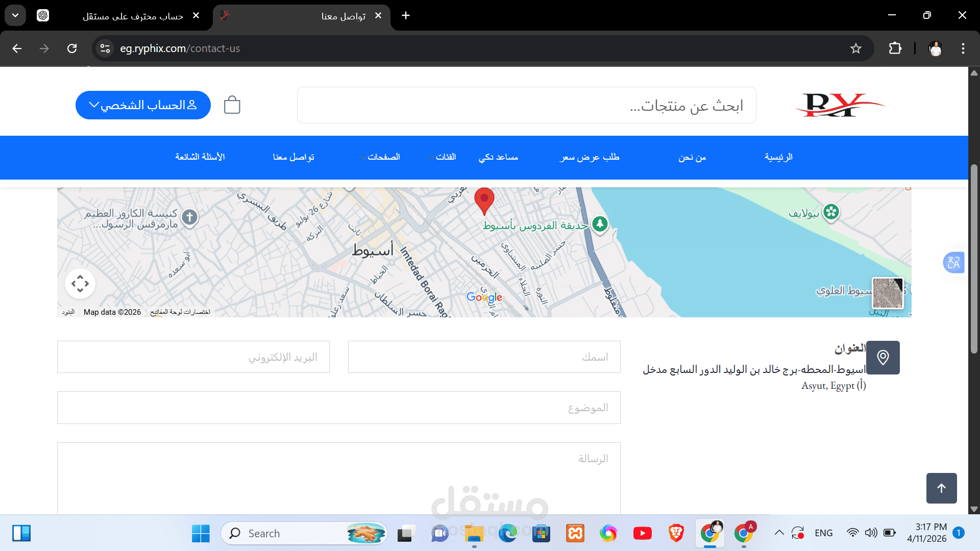Expand الحساب الشخصي account dropdown
Screen dimensions: 980x551
click(x=143, y=105)
